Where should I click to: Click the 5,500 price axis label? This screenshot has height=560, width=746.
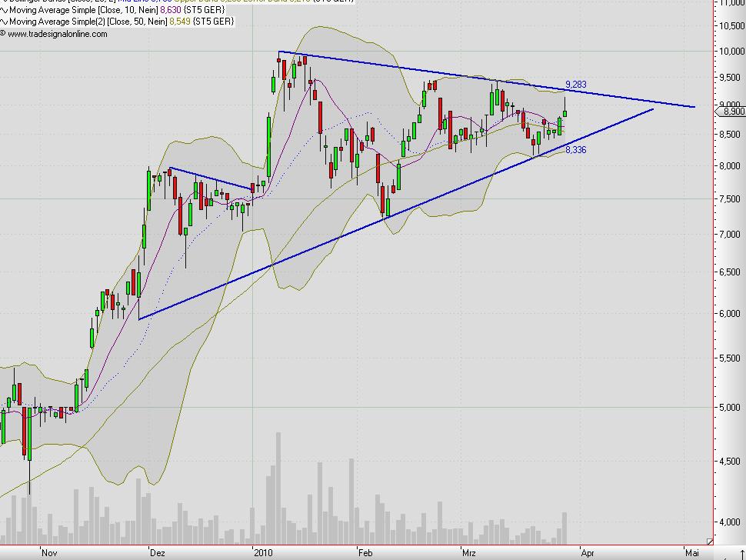(x=731, y=358)
